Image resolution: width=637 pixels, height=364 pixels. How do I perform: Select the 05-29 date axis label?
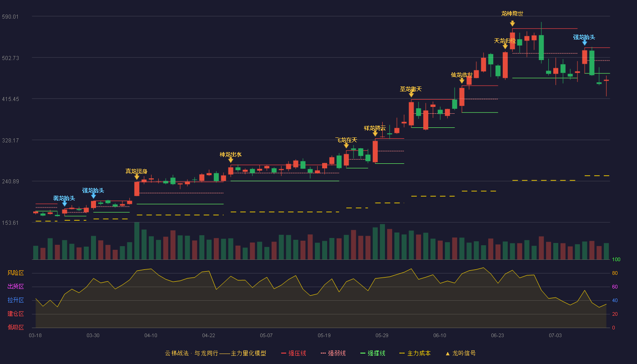(x=382, y=335)
